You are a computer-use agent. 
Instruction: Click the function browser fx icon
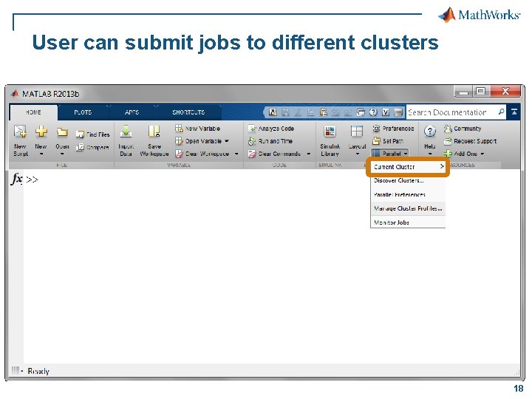click(16, 179)
